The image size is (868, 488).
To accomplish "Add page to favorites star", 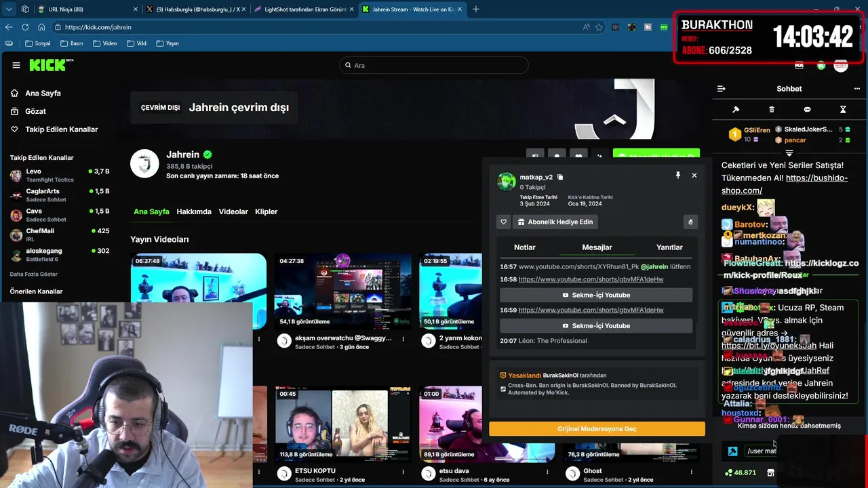I will point(599,27).
